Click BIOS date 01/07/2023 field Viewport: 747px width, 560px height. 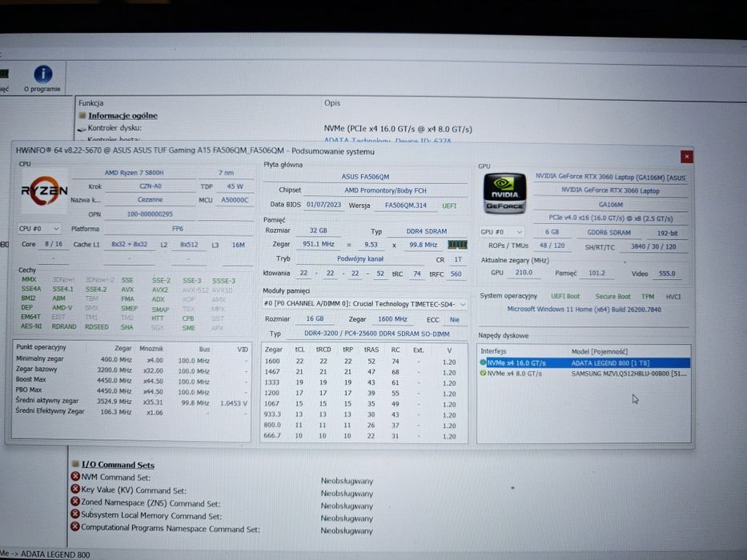point(324,205)
